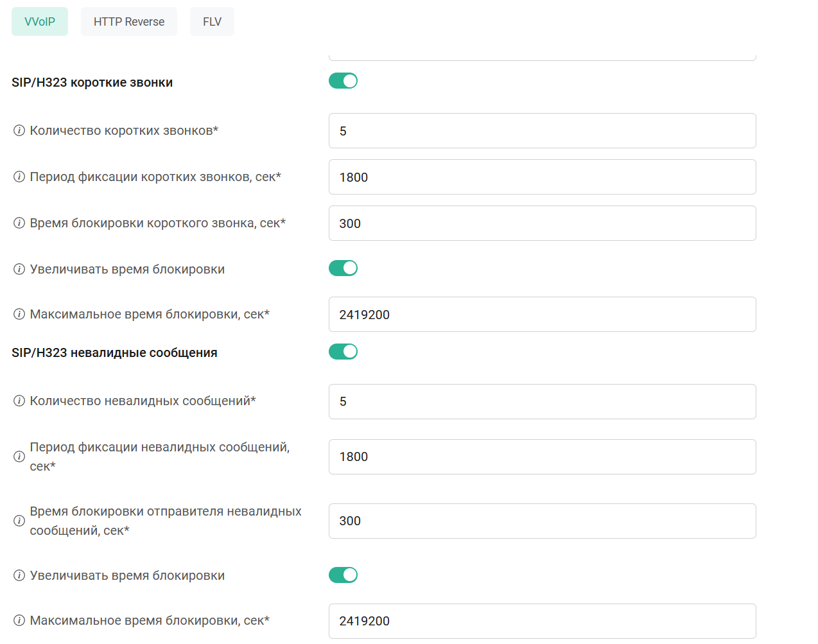818x644 pixels.
Task: Toggle Увеличивать время блокировки for short calls
Action: click(x=343, y=268)
